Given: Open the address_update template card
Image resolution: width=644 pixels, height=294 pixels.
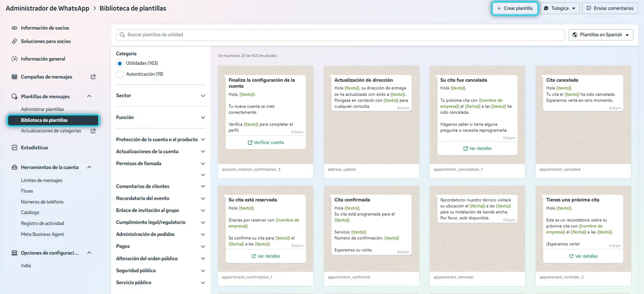Looking at the screenshot, I should [x=372, y=121].
